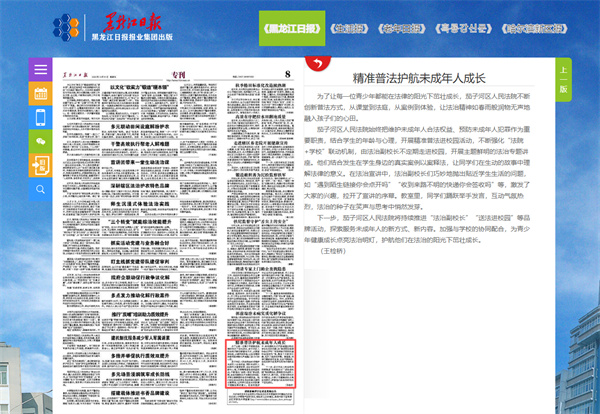Click the article title 精准普法护航未成年人成长
This screenshot has height=414, width=600.
click(x=418, y=76)
